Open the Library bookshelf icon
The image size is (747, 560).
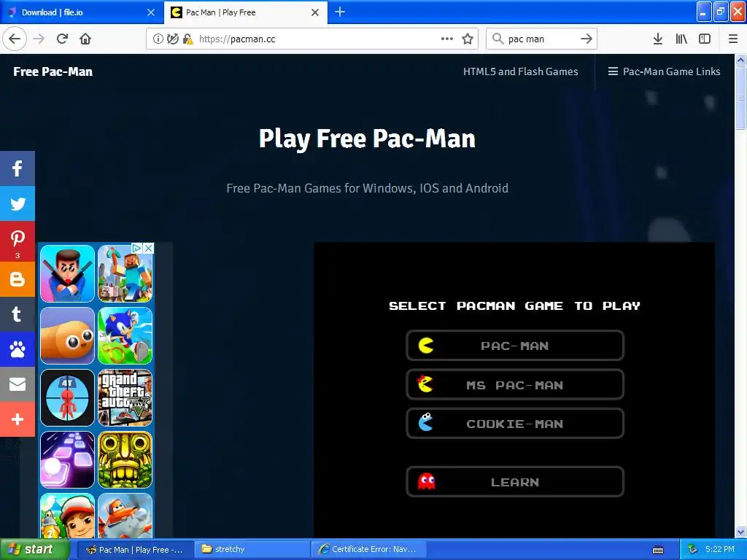[x=681, y=39]
